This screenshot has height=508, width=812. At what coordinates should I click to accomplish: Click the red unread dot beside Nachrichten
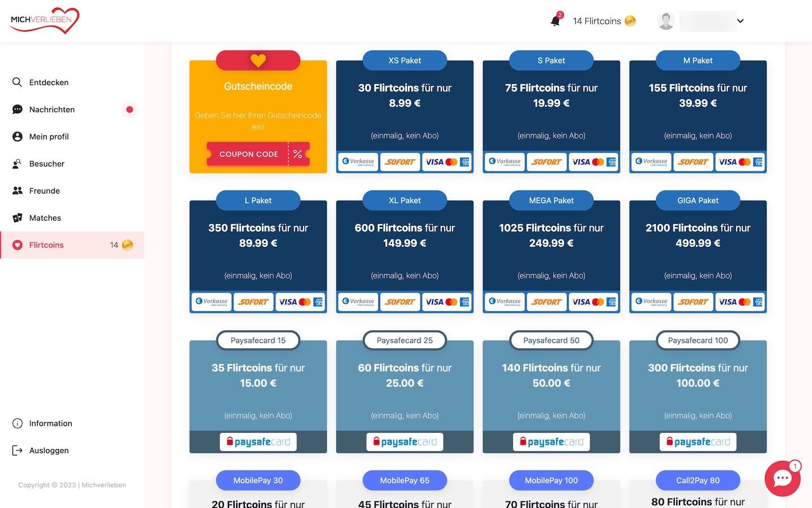pos(130,110)
